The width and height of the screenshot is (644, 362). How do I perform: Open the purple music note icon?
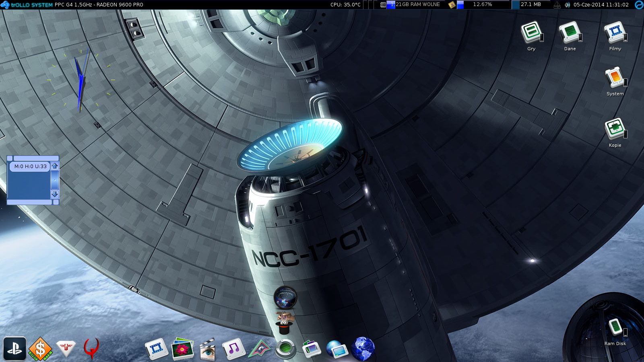(x=233, y=349)
